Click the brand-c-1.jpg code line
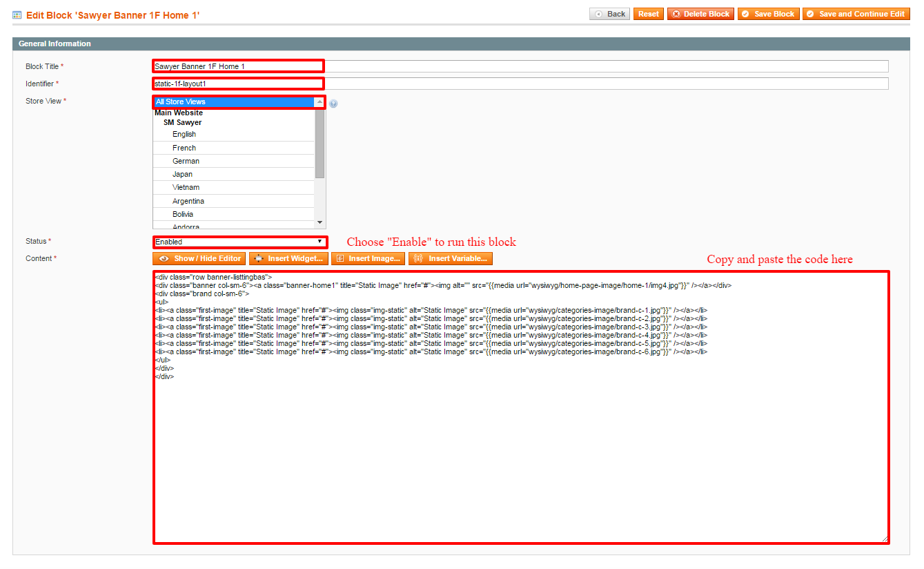 click(x=431, y=310)
